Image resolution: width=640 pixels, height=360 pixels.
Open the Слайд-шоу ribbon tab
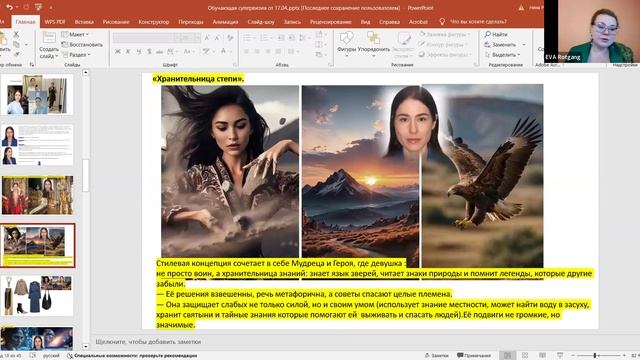(261, 22)
